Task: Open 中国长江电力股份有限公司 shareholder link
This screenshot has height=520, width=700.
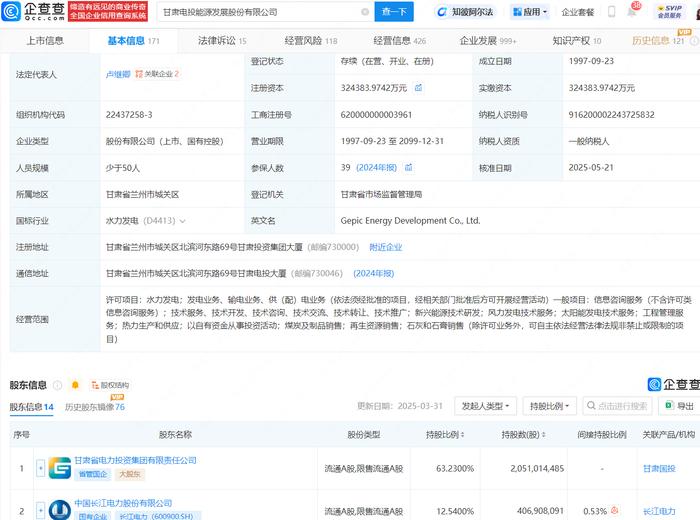Action: coord(123,503)
